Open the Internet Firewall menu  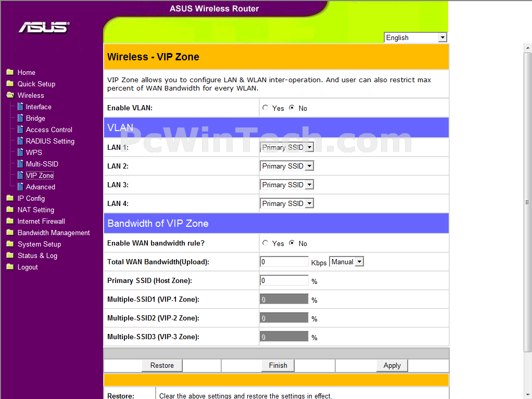42,222
